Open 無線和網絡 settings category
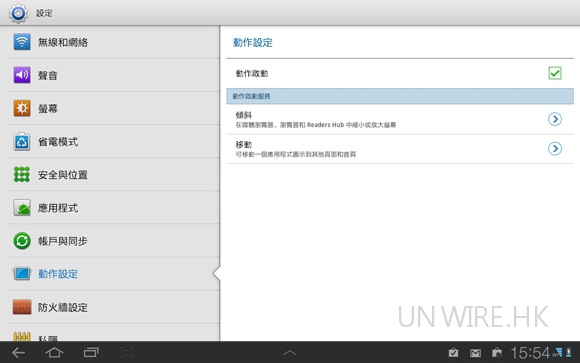Image resolution: width=580 pixels, height=363 pixels. (x=113, y=42)
